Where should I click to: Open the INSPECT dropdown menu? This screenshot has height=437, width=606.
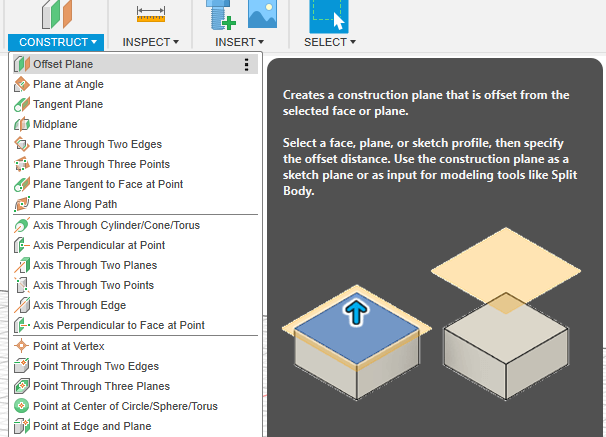coord(151,42)
